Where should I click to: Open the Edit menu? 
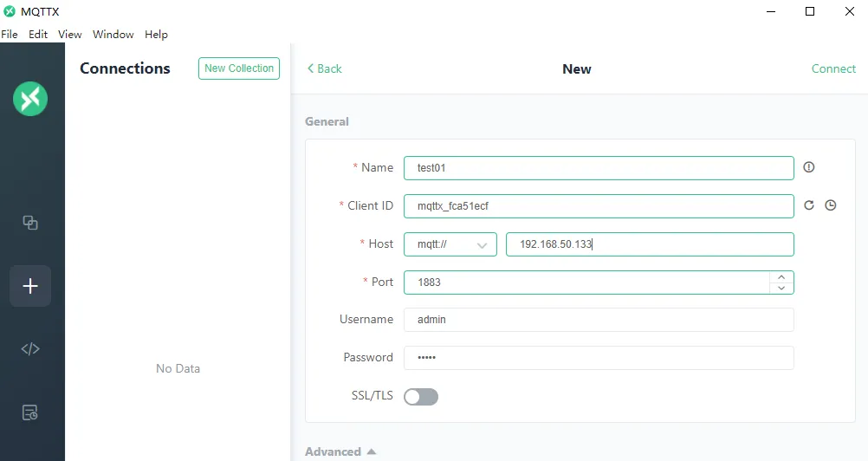click(x=38, y=35)
